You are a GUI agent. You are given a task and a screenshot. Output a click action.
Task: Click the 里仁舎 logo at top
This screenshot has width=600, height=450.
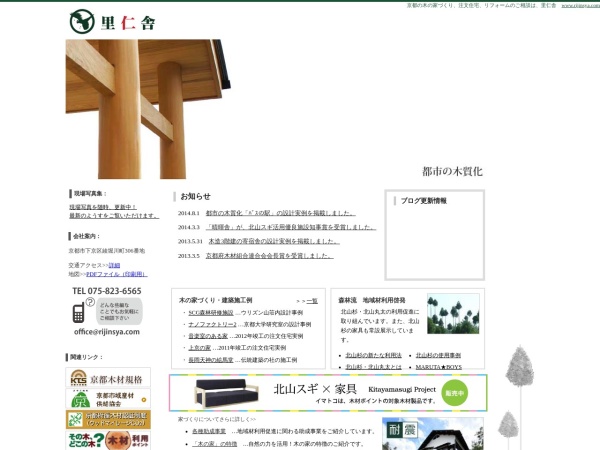[112, 22]
